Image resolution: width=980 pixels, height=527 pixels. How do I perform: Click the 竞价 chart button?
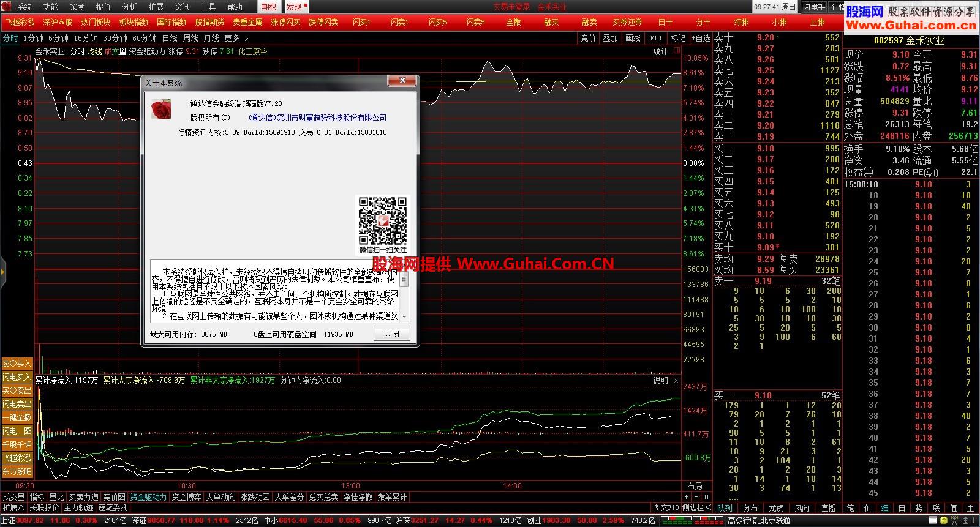pos(588,38)
